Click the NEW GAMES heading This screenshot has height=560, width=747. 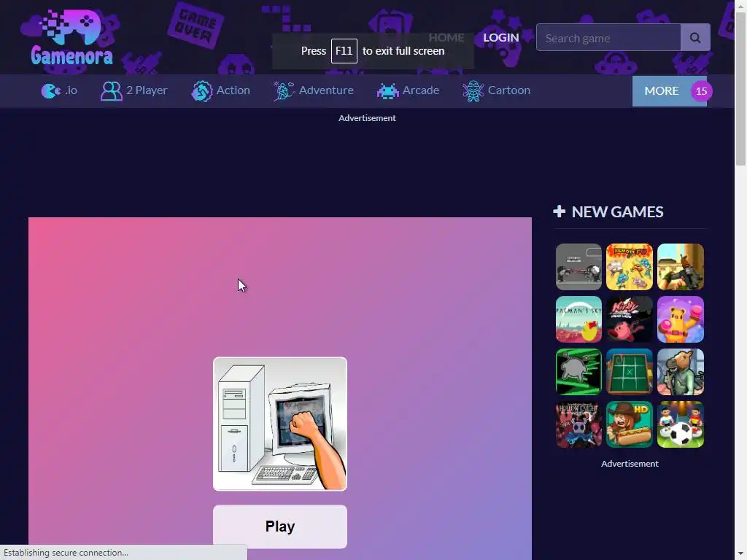point(617,211)
